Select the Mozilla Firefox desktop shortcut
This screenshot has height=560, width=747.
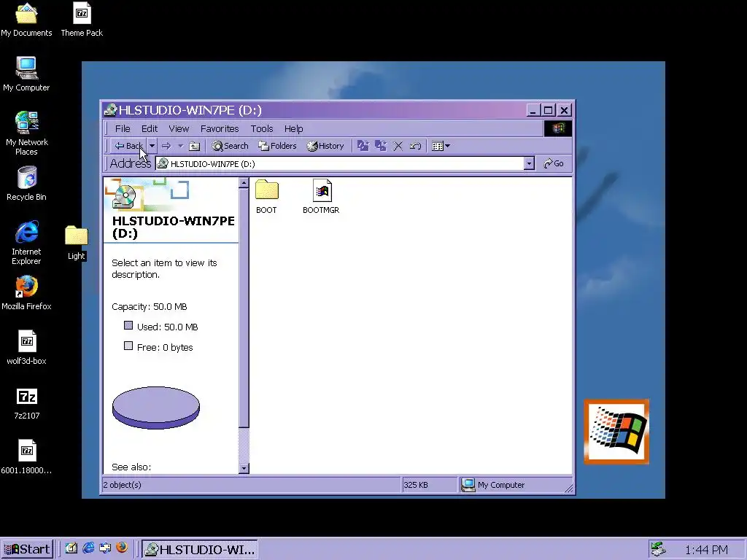(26, 293)
